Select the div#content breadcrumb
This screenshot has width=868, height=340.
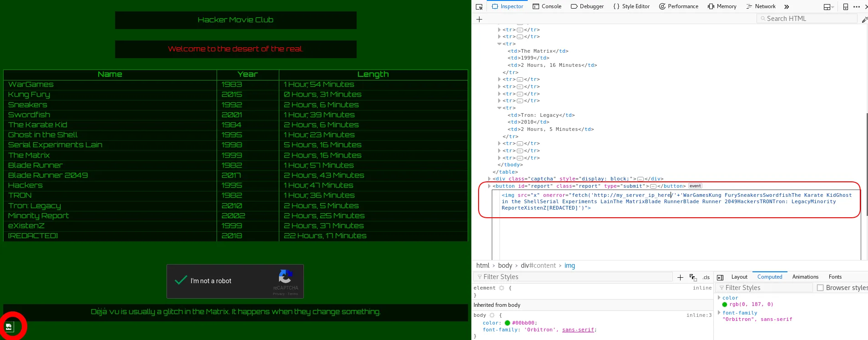click(x=538, y=265)
